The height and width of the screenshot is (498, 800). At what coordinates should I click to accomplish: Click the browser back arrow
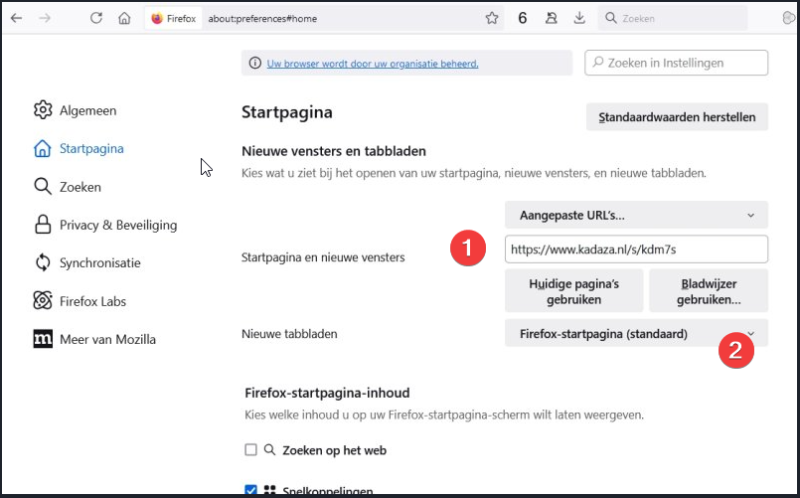16,18
